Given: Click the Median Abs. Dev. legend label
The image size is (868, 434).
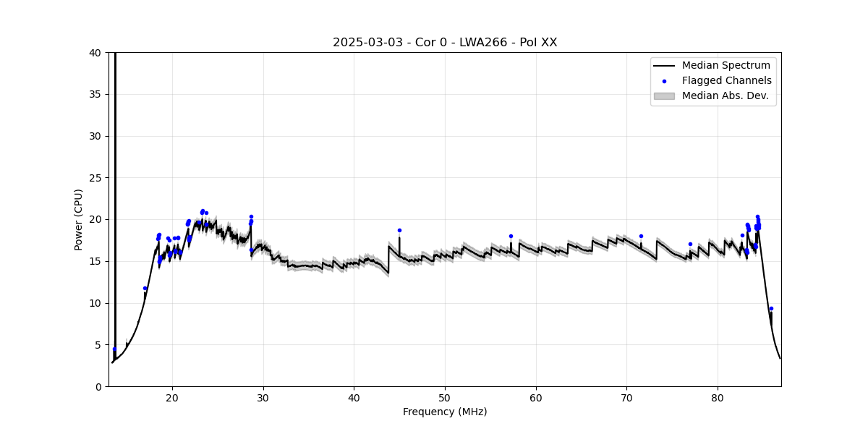Looking at the screenshot, I should pos(725,95).
